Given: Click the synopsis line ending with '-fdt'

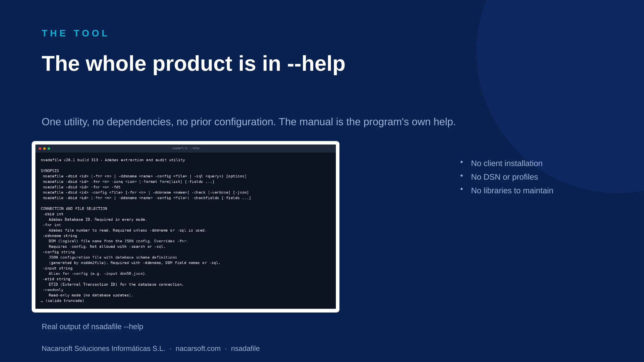Looking at the screenshot, I should (x=81, y=187).
